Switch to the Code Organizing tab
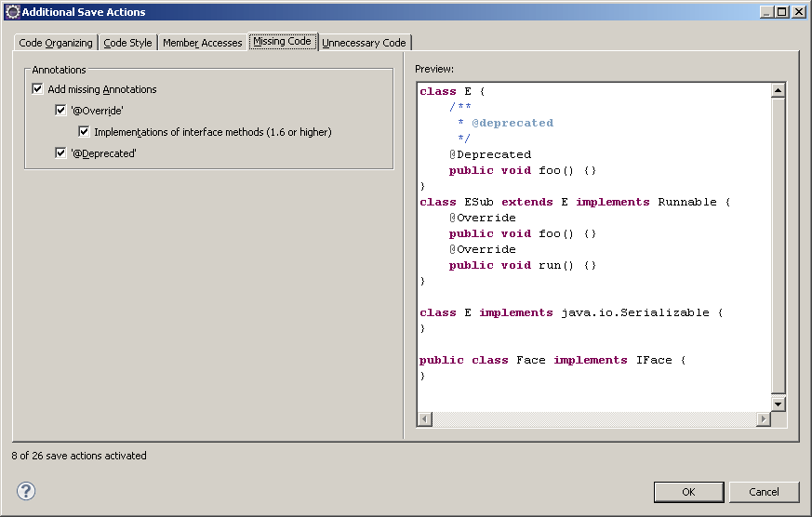Screen dimensions: 812x517 [56, 43]
